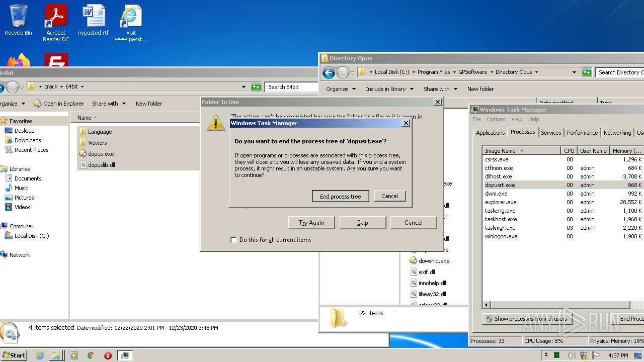Show hidden tray icons arrow
The image size is (644, 362).
point(546,355)
